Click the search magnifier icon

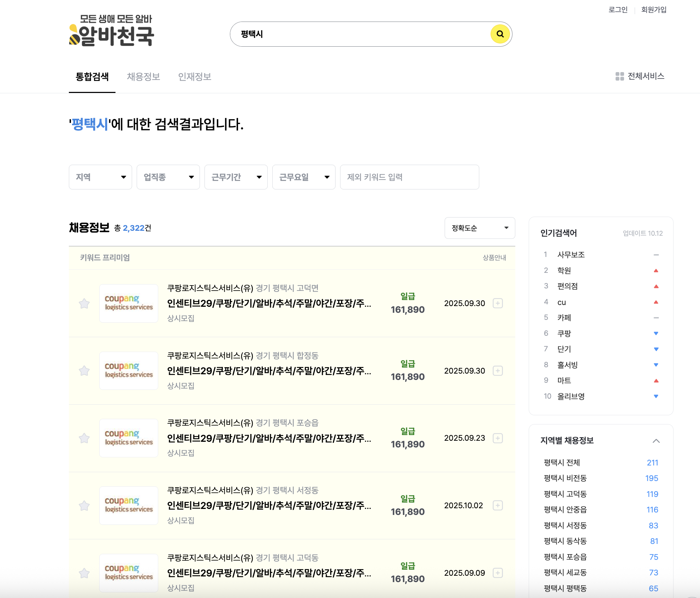click(x=500, y=34)
